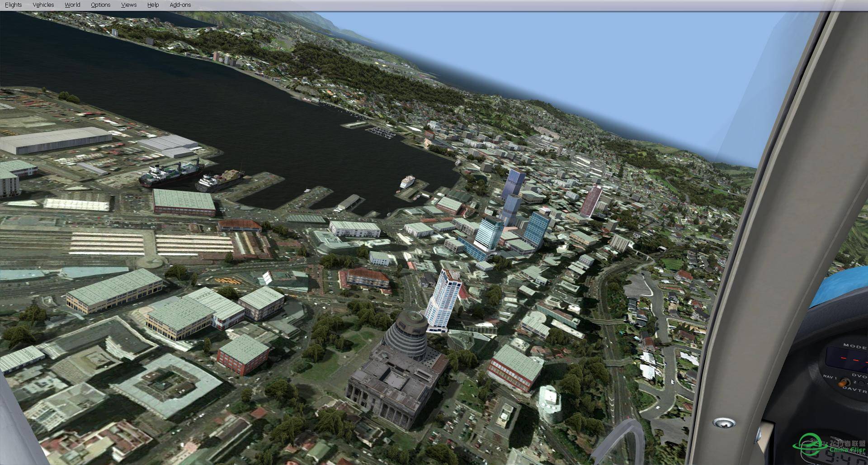The width and height of the screenshot is (868, 465).
Task: Flip the NAV 1 toggle switch
Action: coord(843,382)
